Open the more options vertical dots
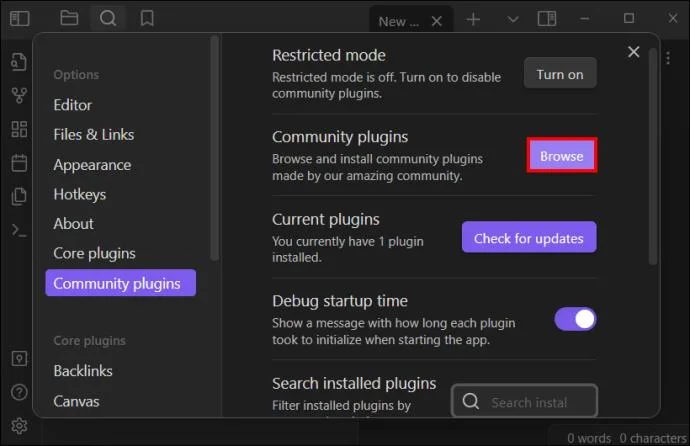The height and width of the screenshot is (446, 690). point(668,58)
